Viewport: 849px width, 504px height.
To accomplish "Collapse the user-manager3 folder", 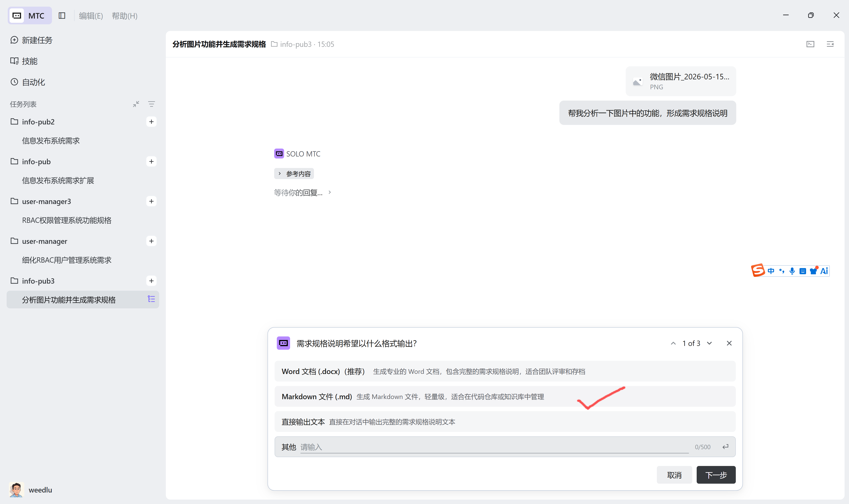I will pyautogui.click(x=14, y=201).
